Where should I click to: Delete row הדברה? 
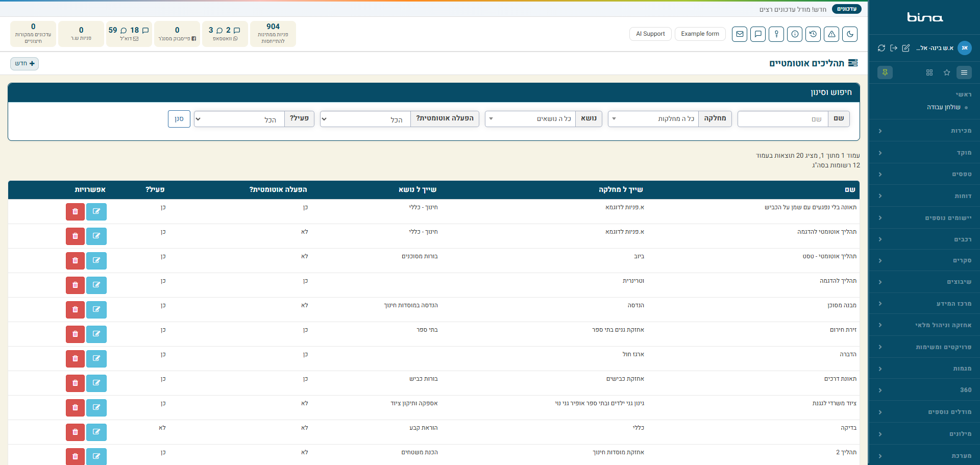click(x=75, y=358)
